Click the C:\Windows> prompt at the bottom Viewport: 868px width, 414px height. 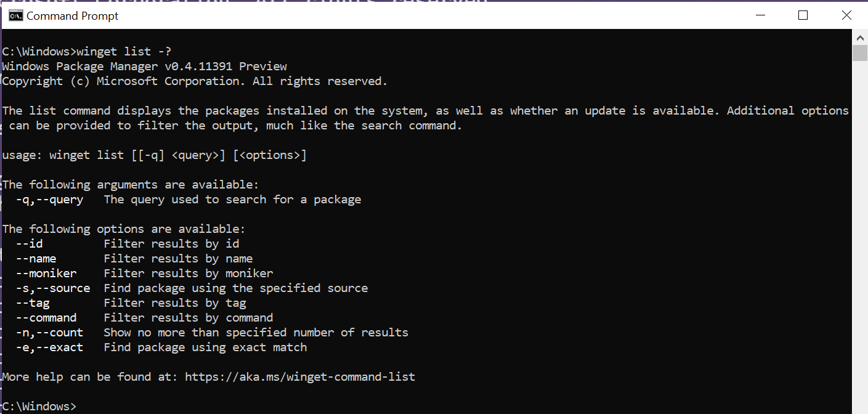pos(39,407)
